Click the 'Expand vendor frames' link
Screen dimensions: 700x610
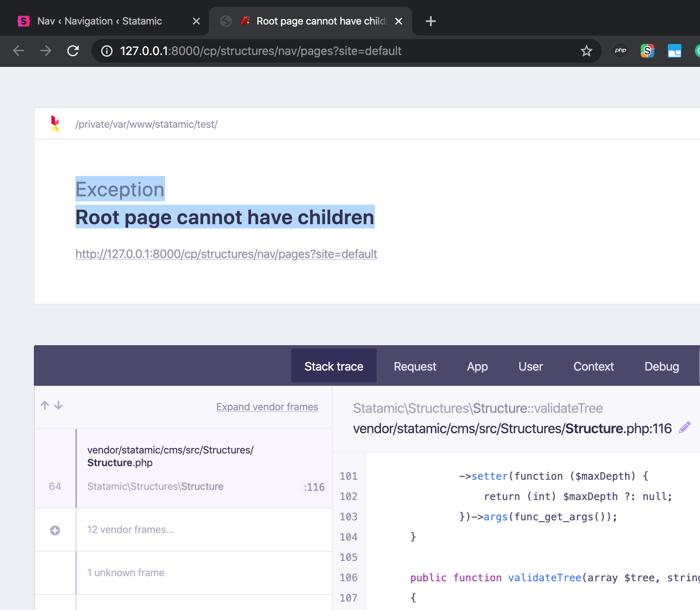pyautogui.click(x=267, y=407)
